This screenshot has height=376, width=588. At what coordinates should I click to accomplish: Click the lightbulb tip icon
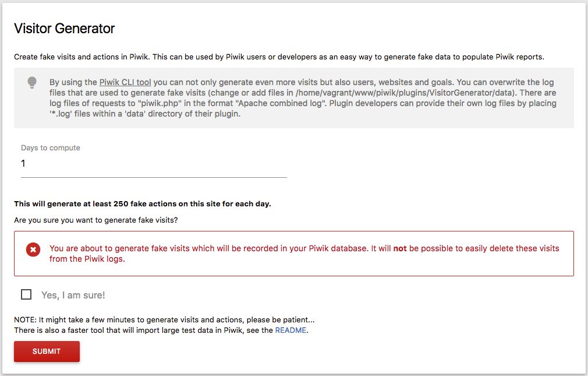32,83
